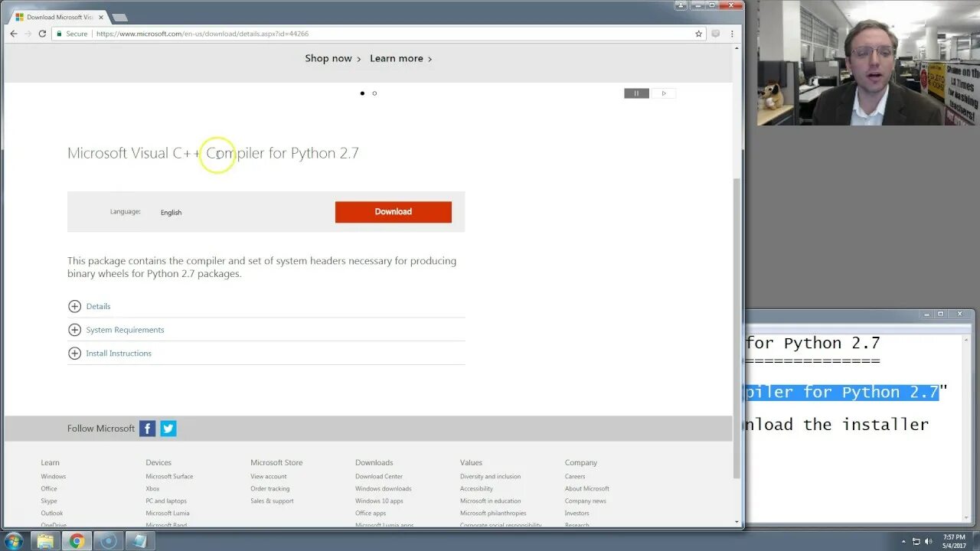This screenshot has height=551, width=980.
Task: Click the Microsoft in education link
Action: pos(491,500)
